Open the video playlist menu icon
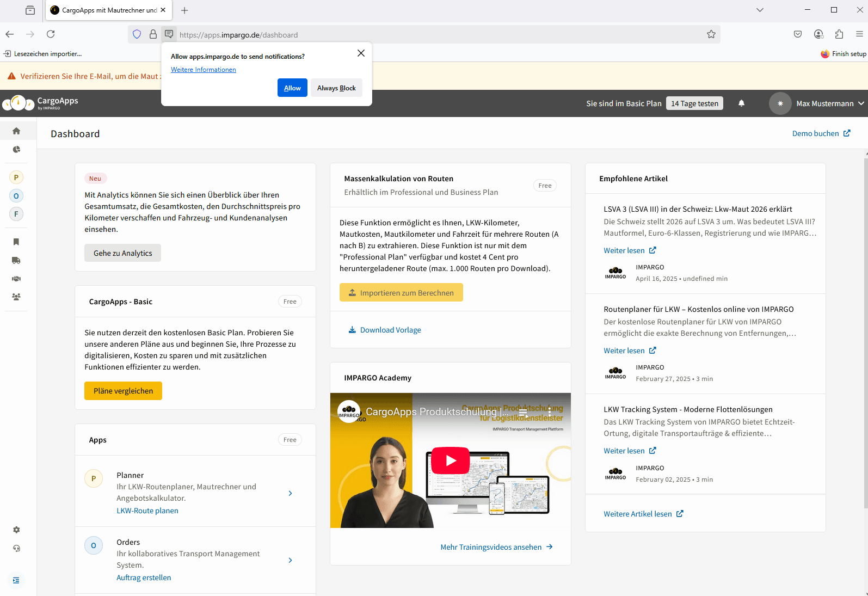The image size is (868, 596). (x=523, y=413)
